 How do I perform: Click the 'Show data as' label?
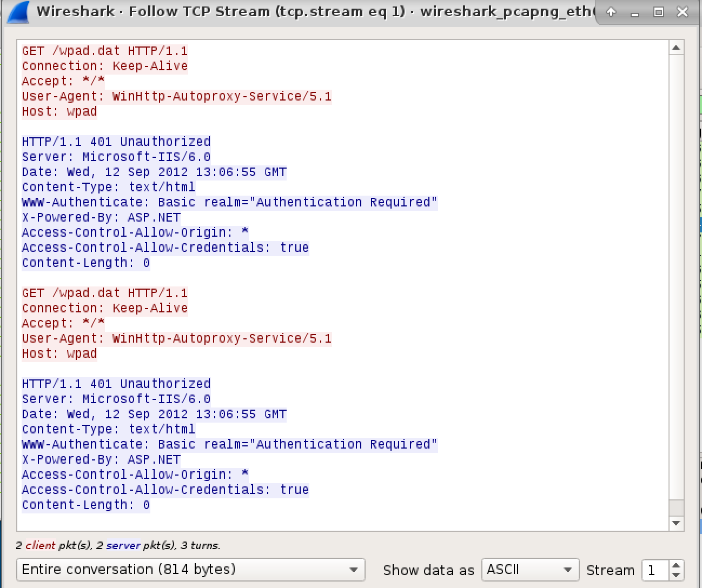click(x=428, y=570)
